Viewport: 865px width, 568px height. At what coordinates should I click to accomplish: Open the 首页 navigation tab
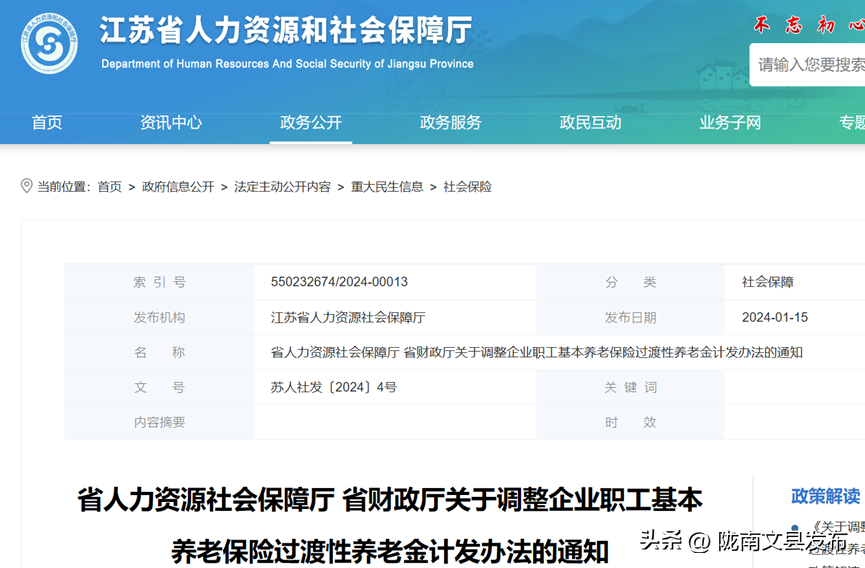pyautogui.click(x=47, y=123)
